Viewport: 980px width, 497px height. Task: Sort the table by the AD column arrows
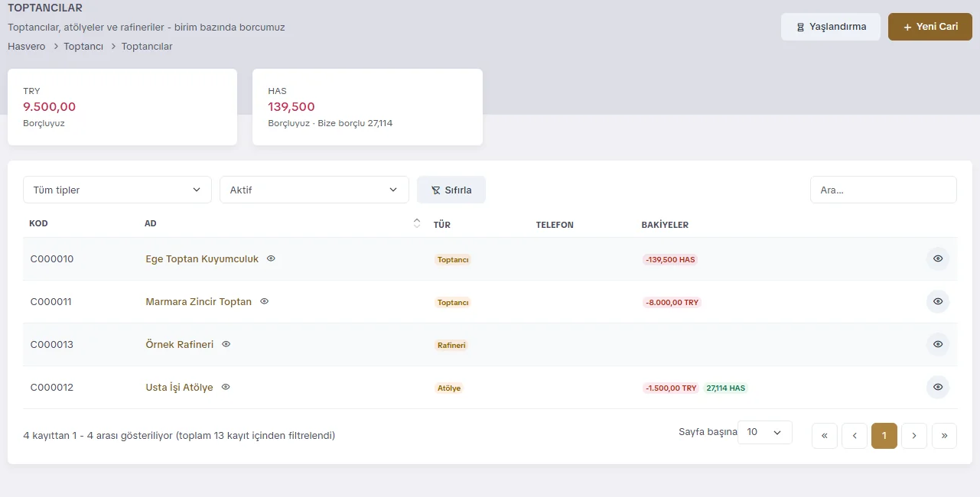pos(417,223)
